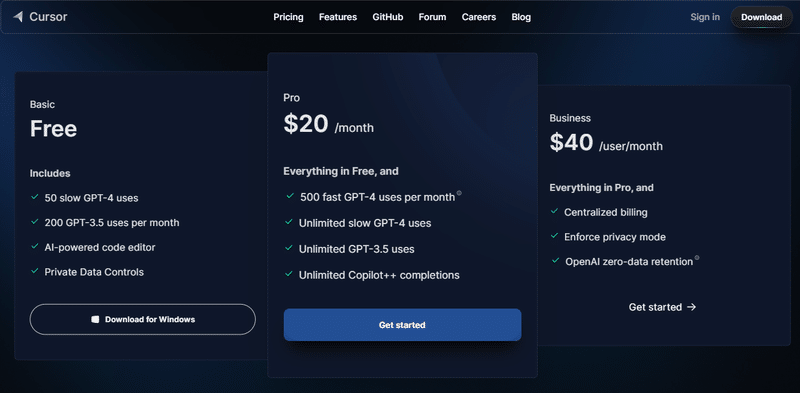Click checkmark beside 50 slow GPT-4 uses
The width and height of the screenshot is (800, 393).
[x=35, y=196]
